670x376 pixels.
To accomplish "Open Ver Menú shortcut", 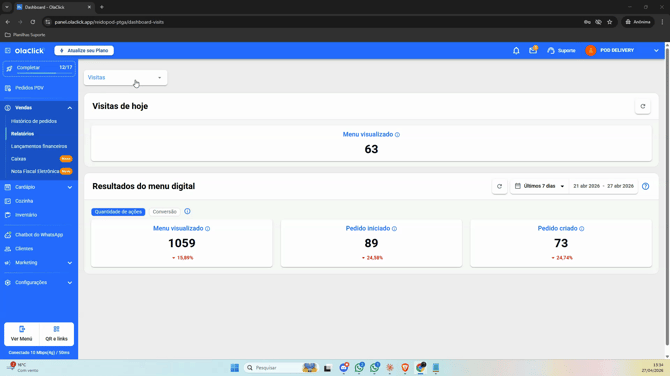I will click(x=22, y=334).
